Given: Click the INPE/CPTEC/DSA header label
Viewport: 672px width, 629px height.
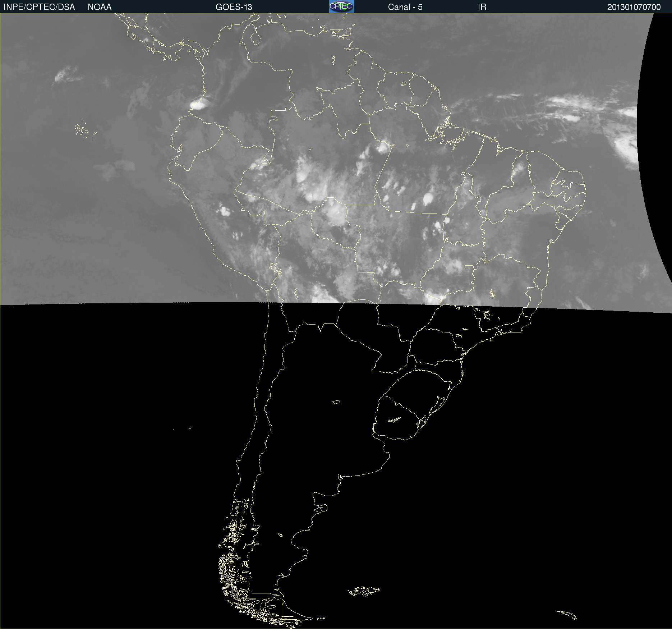Looking at the screenshot, I should point(39,7).
